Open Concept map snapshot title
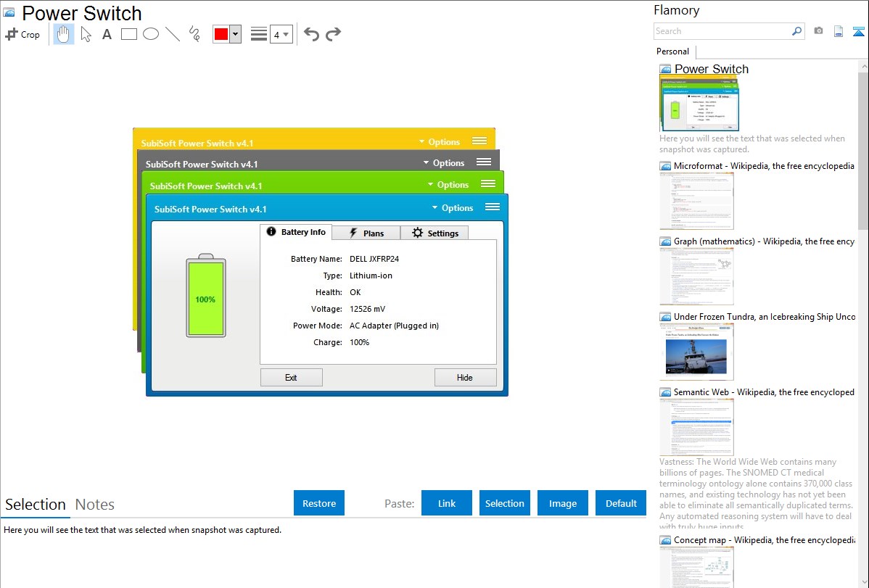 pyautogui.click(x=764, y=539)
